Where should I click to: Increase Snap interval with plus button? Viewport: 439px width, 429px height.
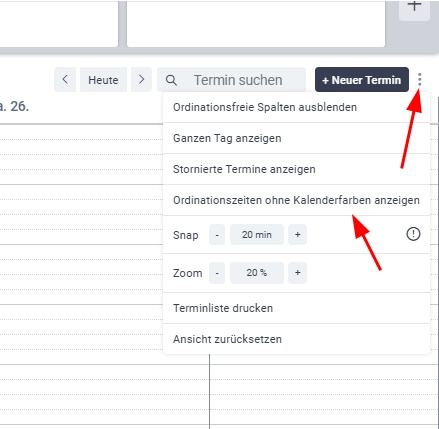(x=298, y=235)
